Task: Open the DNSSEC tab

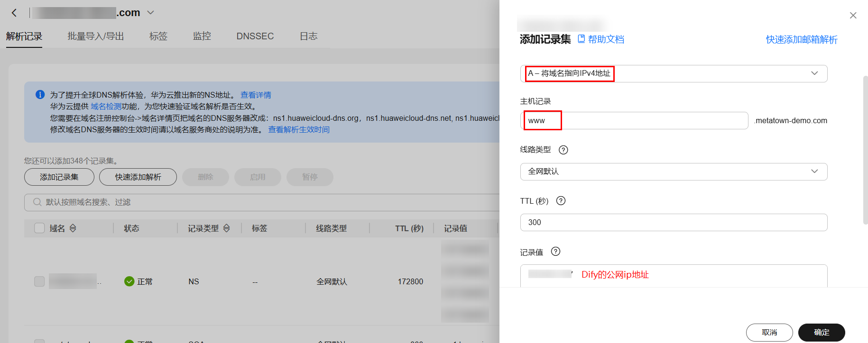Action: pyautogui.click(x=255, y=36)
